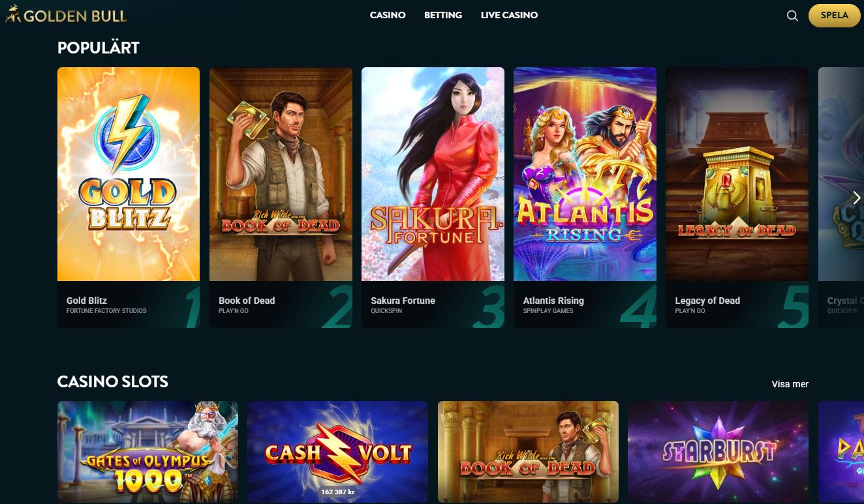
Task: Click the search magnifier icon
Action: (x=792, y=16)
